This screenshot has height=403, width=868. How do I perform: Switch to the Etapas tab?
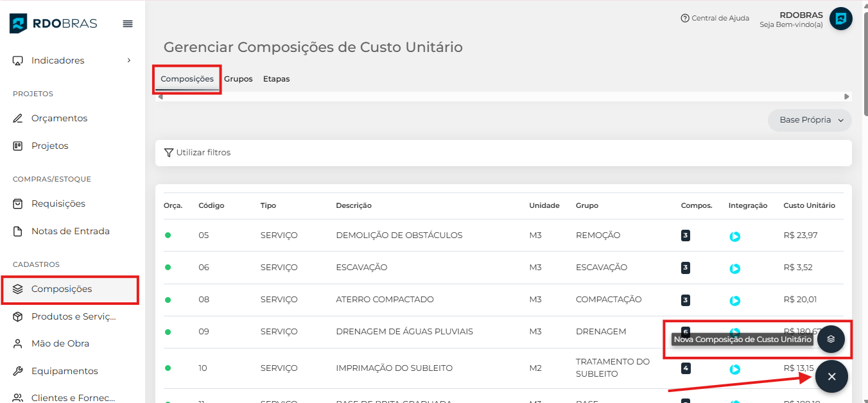click(276, 79)
